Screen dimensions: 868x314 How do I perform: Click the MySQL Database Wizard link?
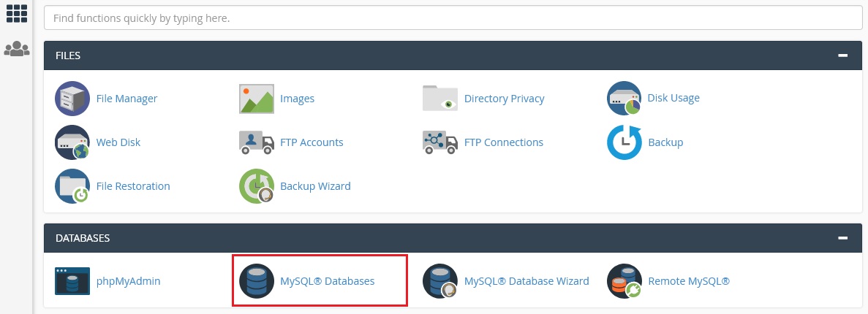click(x=527, y=281)
